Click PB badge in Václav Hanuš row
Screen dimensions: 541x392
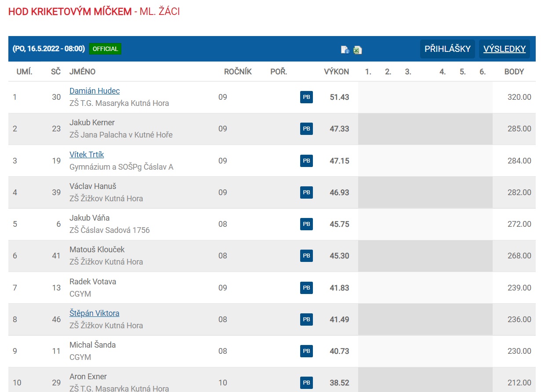306,192
